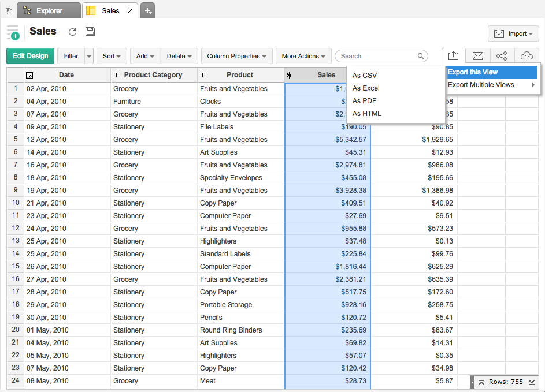Expand the Sort dropdown
This screenshot has height=392, width=545.
112,56
